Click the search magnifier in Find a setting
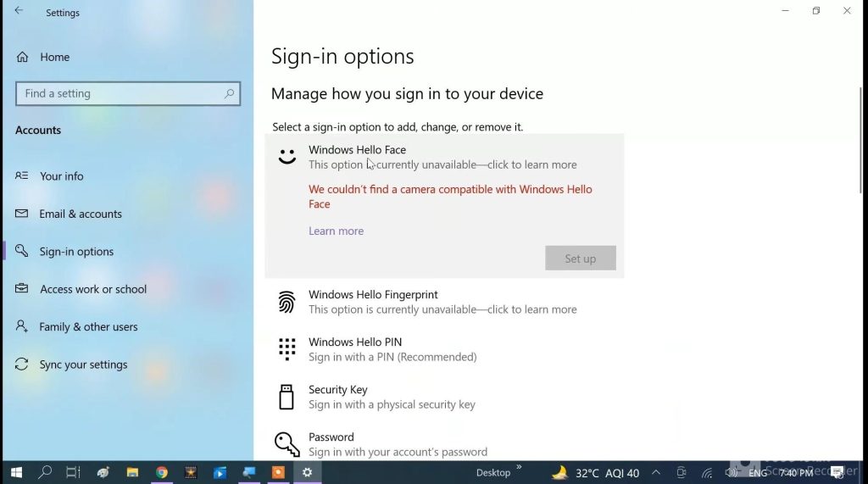The image size is (868, 484). [229, 93]
